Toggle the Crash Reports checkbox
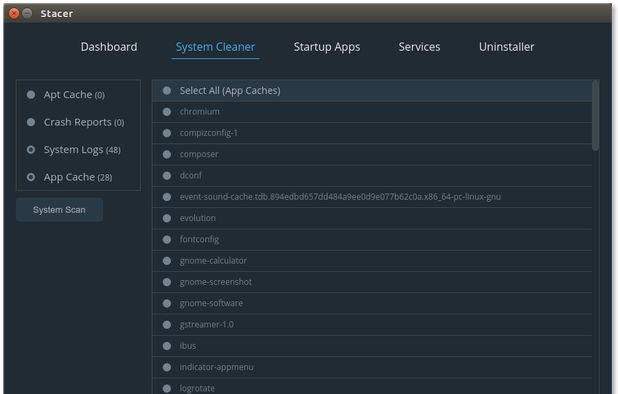Viewport: 618px width, 394px height. (31, 122)
